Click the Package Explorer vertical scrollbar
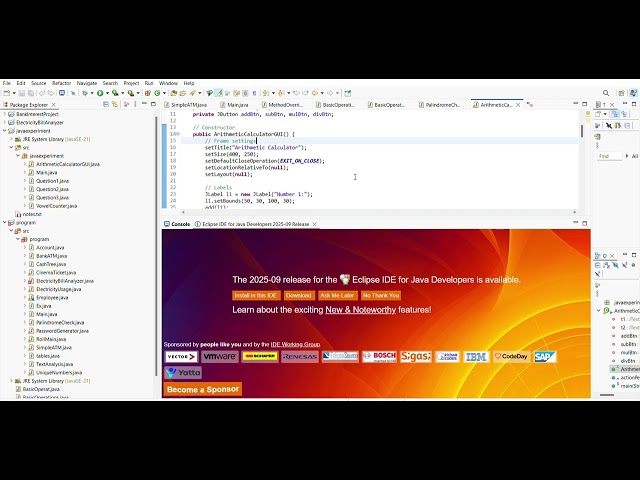This screenshot has width=640, height=480. (x=156, y=245)
